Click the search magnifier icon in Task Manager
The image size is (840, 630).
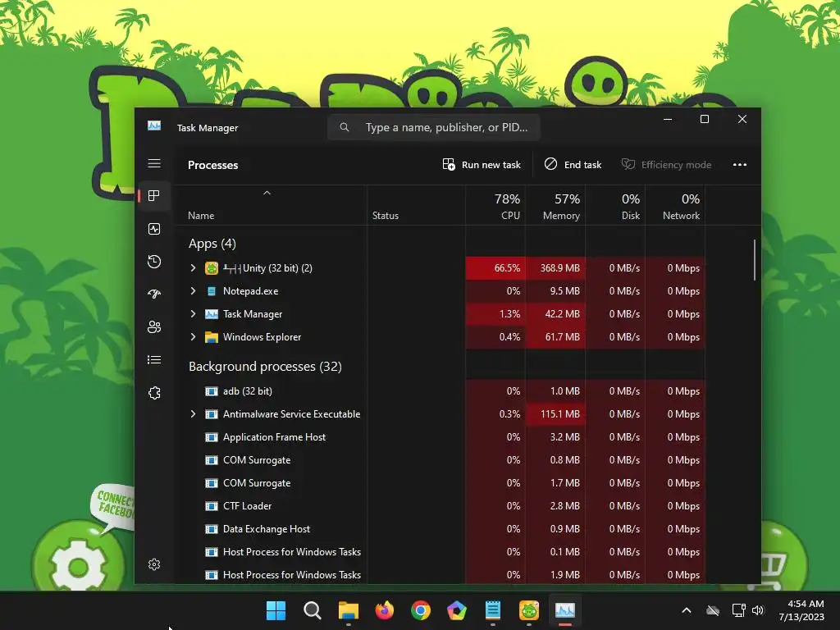pyautogui.click(x=345, y=127)
